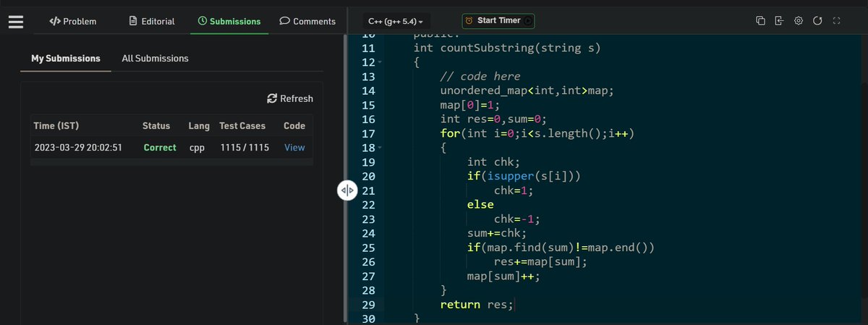Reset code with the circular arrow icon
Viewport: 868px width, 325px height.
click(x=817, y=21)
